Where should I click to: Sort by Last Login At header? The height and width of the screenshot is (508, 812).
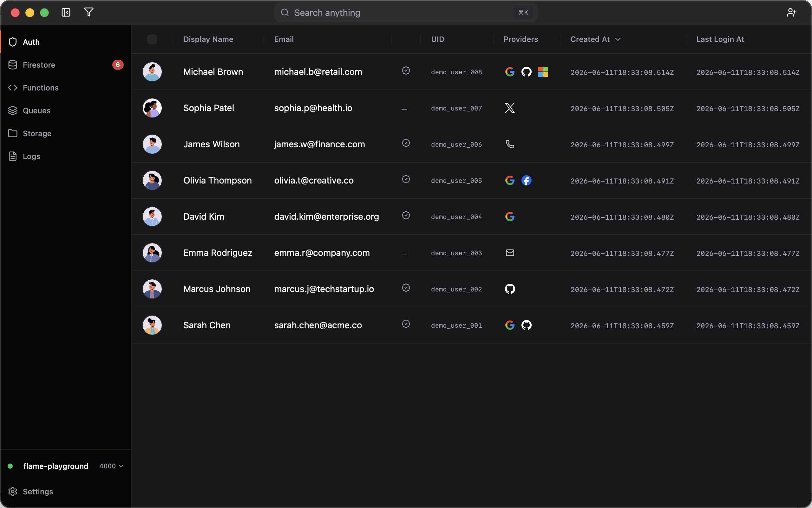pyautogui.click(x=720, y=39)
